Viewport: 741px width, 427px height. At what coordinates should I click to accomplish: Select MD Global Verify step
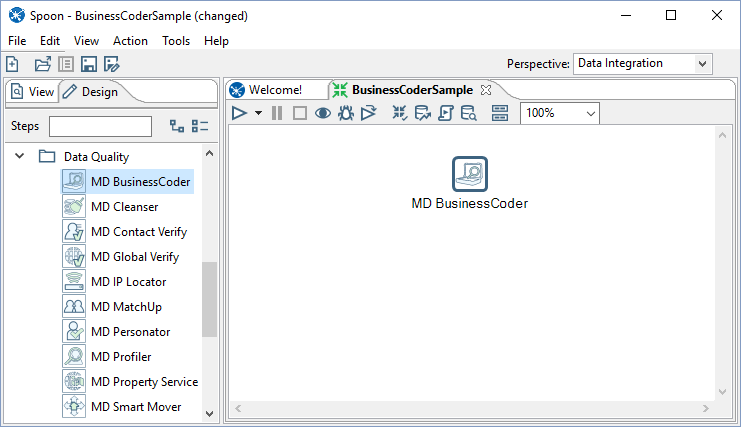click(x=134, y=257)
